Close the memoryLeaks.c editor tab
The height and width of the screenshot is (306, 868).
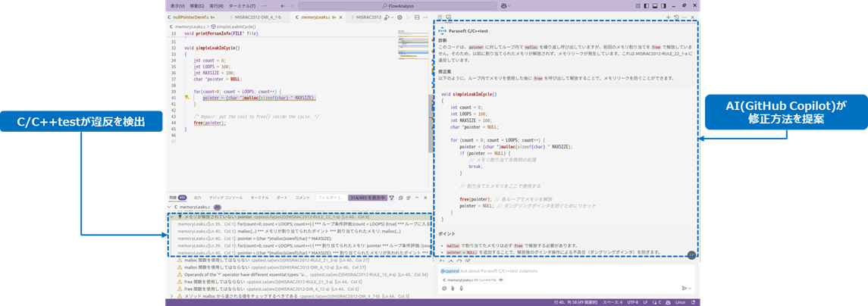tap(340, 17)
